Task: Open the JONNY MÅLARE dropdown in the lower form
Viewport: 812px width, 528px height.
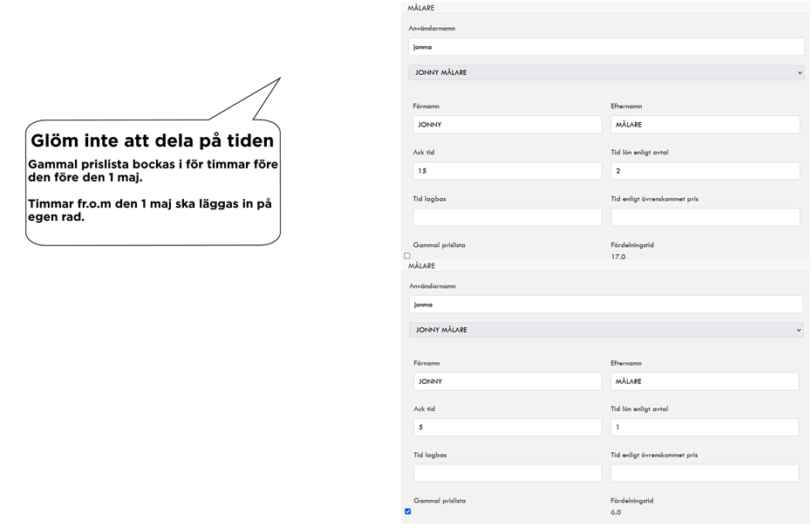Action: (606, 330)
